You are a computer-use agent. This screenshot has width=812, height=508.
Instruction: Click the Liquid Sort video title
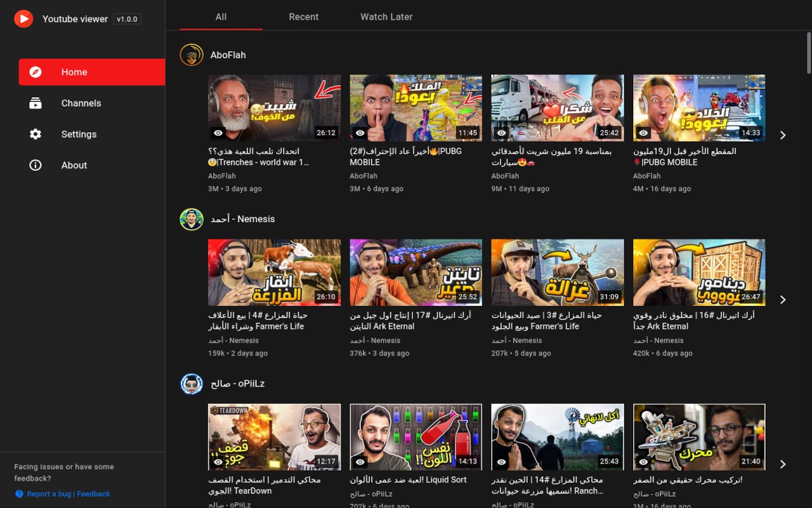click(x=409, y=479)
